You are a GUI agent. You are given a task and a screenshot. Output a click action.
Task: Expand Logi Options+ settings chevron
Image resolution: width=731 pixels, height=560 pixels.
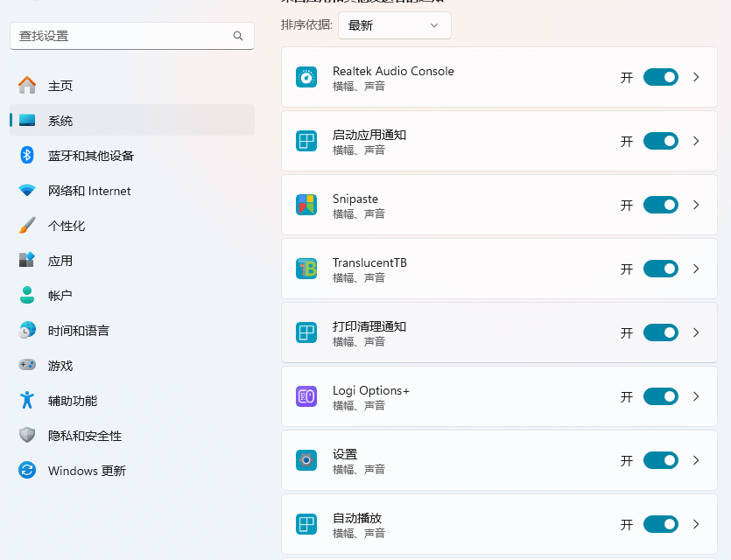[696, 396]
